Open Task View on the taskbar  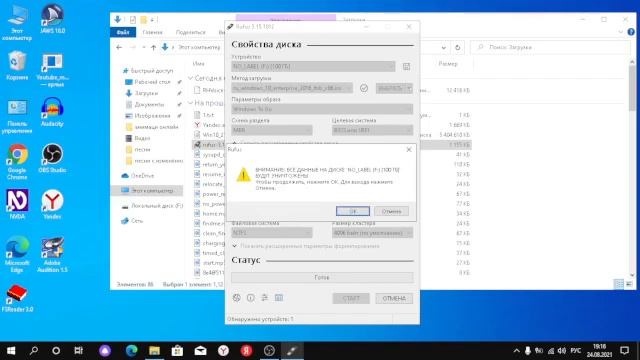pyautogui.click(x=78, y=351)
